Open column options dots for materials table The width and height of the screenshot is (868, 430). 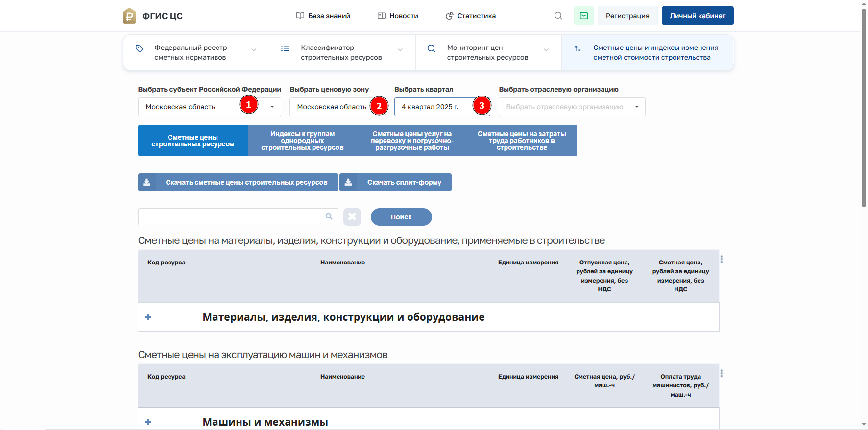[x=721, y=259]
